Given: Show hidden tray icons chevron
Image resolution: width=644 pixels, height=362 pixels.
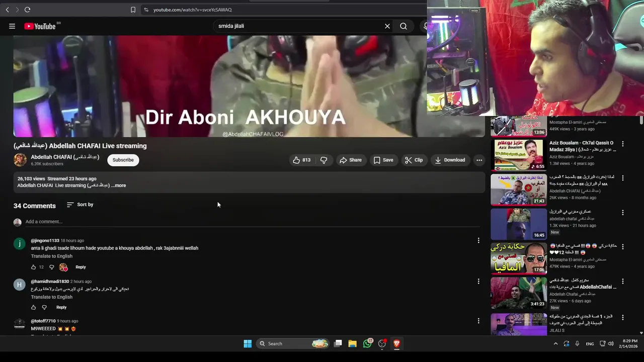Looking at the screenshot, I should tap(555, 344).
